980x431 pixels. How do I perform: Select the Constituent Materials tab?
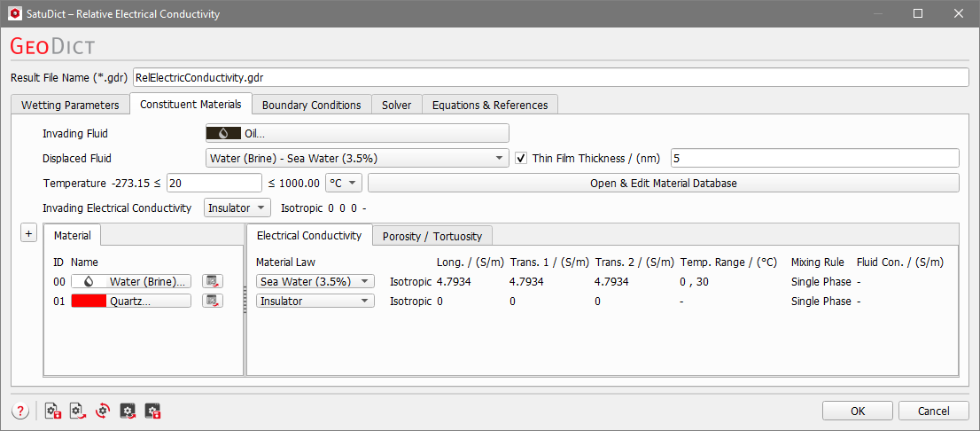tap(191, 104)
